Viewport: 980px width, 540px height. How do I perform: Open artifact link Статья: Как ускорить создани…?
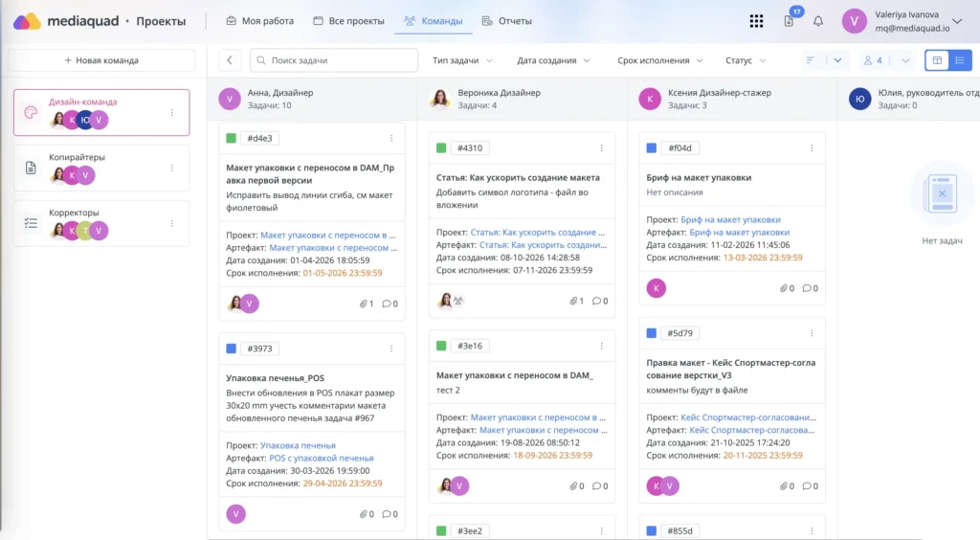tap(544, 245)
